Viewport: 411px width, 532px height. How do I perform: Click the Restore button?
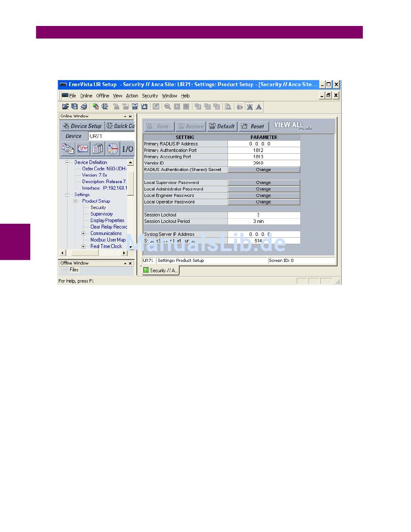tap(190, 126)
